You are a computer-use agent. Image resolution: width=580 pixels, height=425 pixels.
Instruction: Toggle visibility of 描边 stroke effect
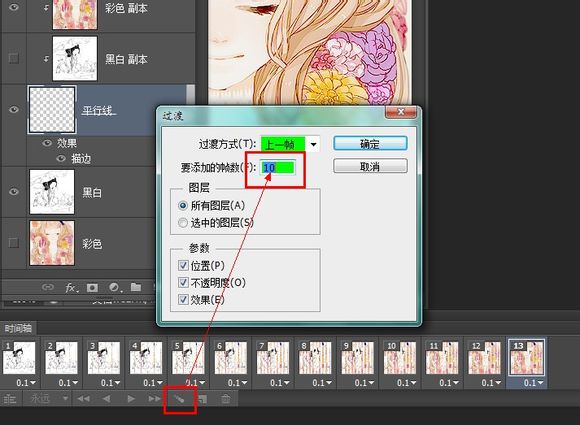(61, 159)
